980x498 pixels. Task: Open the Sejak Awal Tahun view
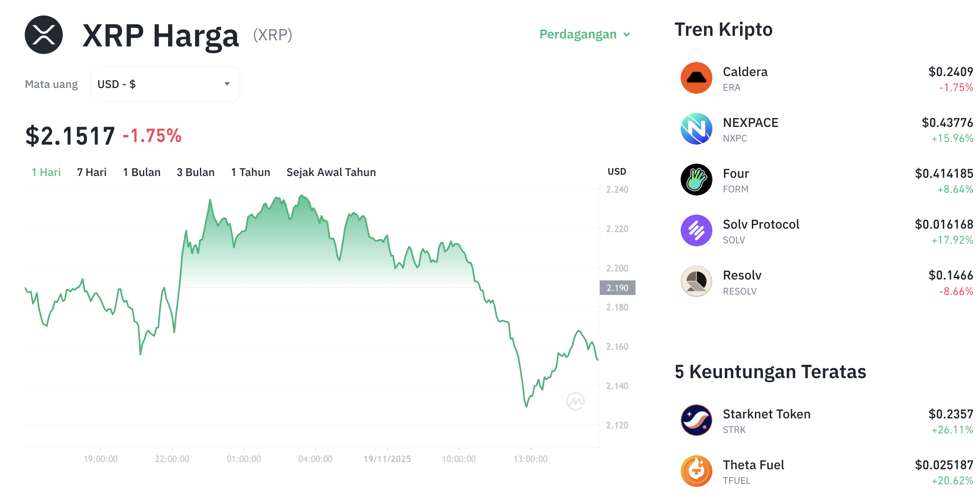point(331,172)
